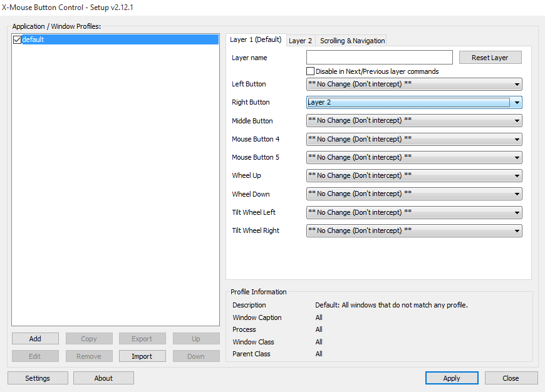
Task: Toggle the default profile checkbox
Action: tap(17, 40)
